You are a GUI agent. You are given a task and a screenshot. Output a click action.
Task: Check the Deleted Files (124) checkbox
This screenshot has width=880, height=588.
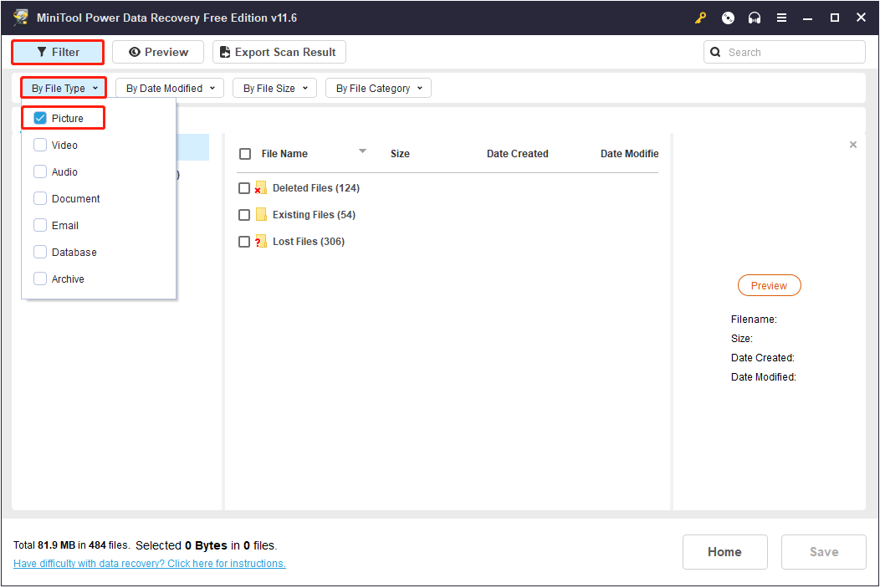click(x=244, y=188)
